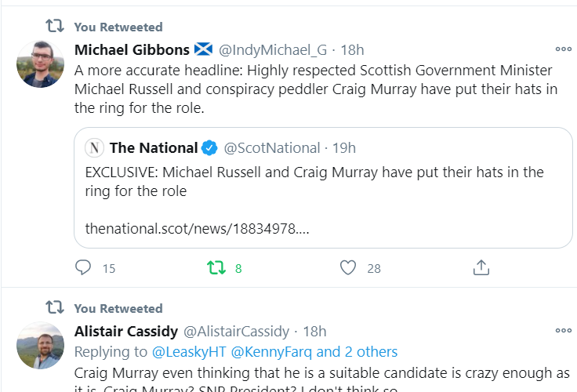
Task: Like the Michael Gibbons tweet
Action: coord(349,268)
